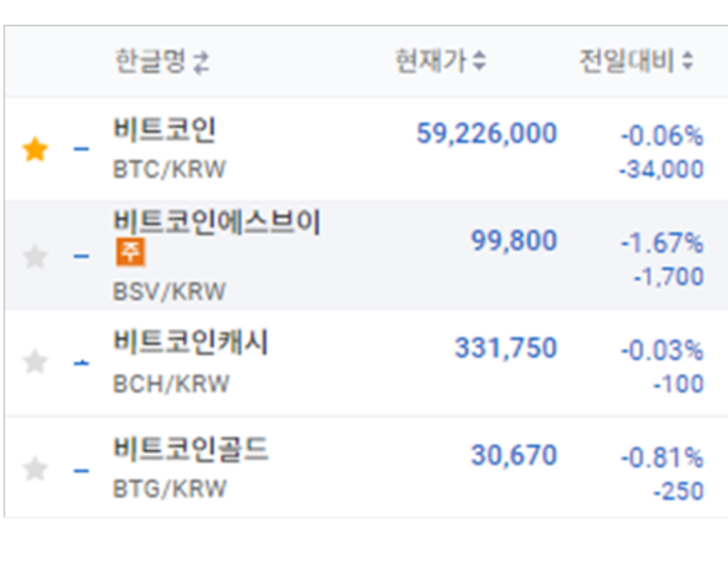This screenshot has width=728, height=569.
Task: Click the mini candle icon beside 비트코인에스브이
Action: coord(81,256)
